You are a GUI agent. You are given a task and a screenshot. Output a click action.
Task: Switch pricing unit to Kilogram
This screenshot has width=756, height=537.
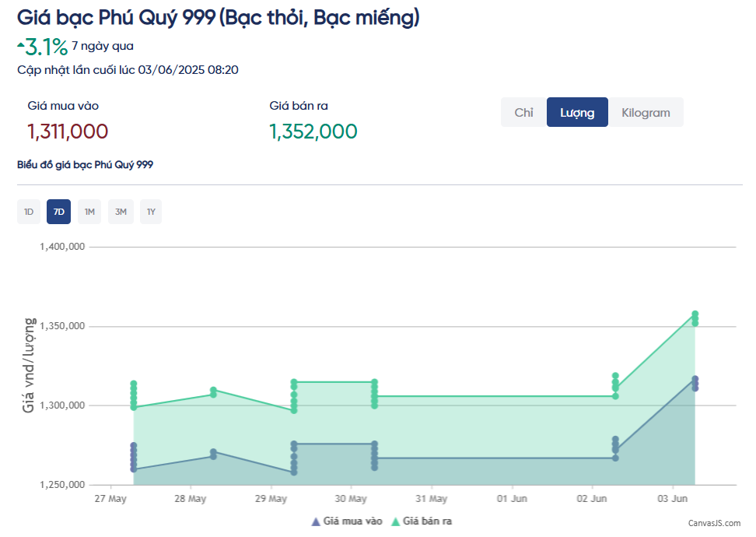pos(646,112)
